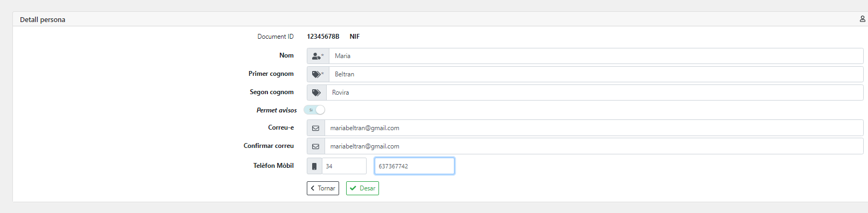
Task: Click the Detall persona panel title
Action: pyautogui.click(x=43, y=19)
